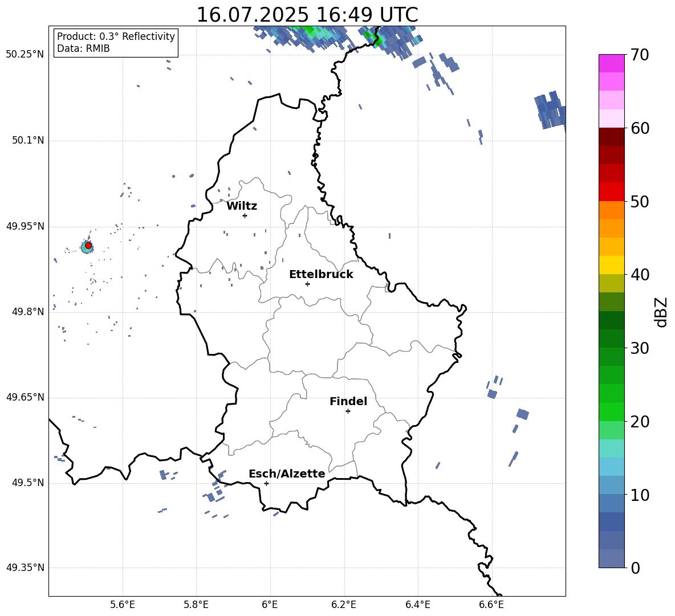Click the bright red colorbar swatch near 50
The image size is (675, 616).
point(611,192)
